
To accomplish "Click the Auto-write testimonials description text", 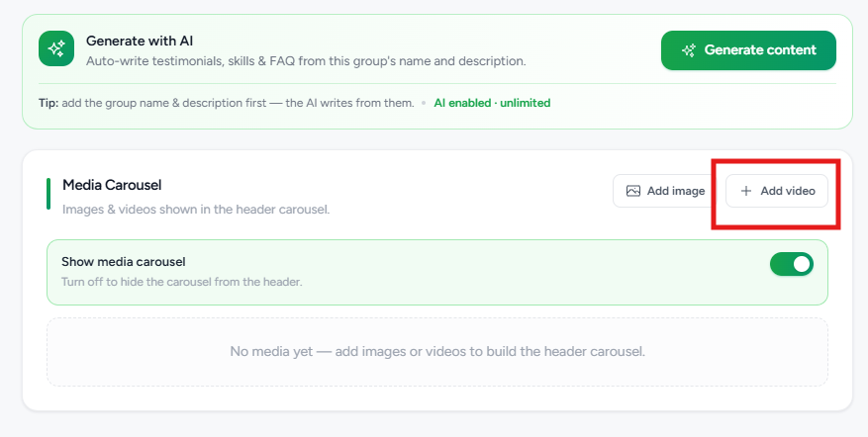I will pyautogui.click(x=306, y=61).
